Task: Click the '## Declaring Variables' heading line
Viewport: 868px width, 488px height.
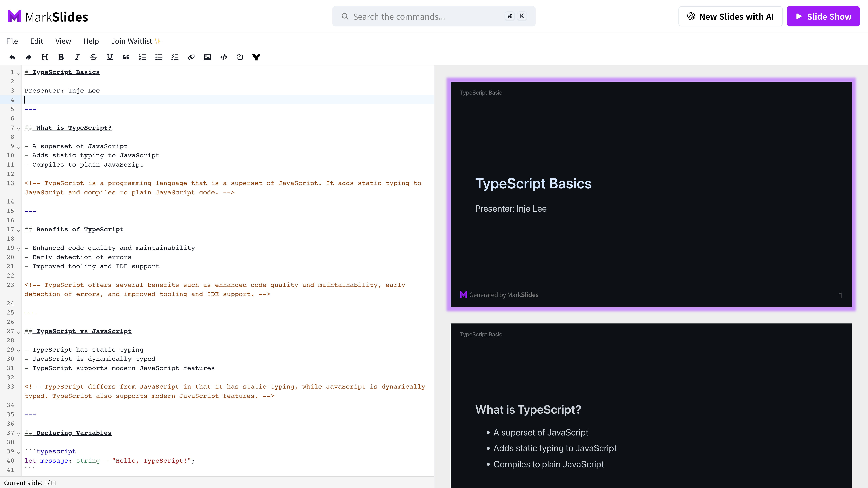Action: (x=68, y=433)
